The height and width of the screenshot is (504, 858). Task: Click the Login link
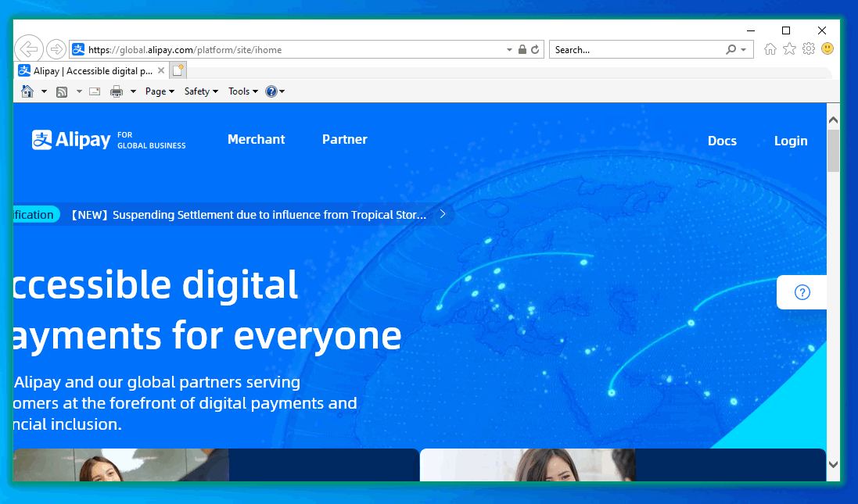coord(791,141)
